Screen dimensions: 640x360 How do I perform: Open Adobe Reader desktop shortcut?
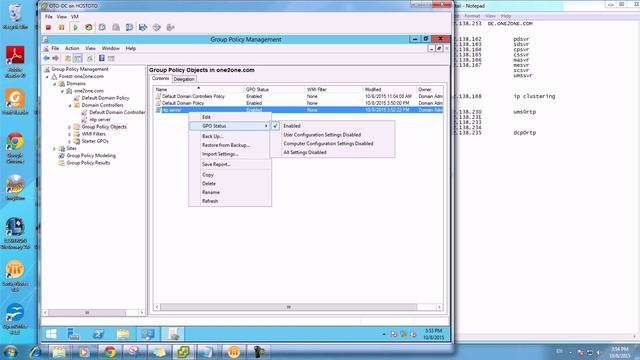click(15, 61)
